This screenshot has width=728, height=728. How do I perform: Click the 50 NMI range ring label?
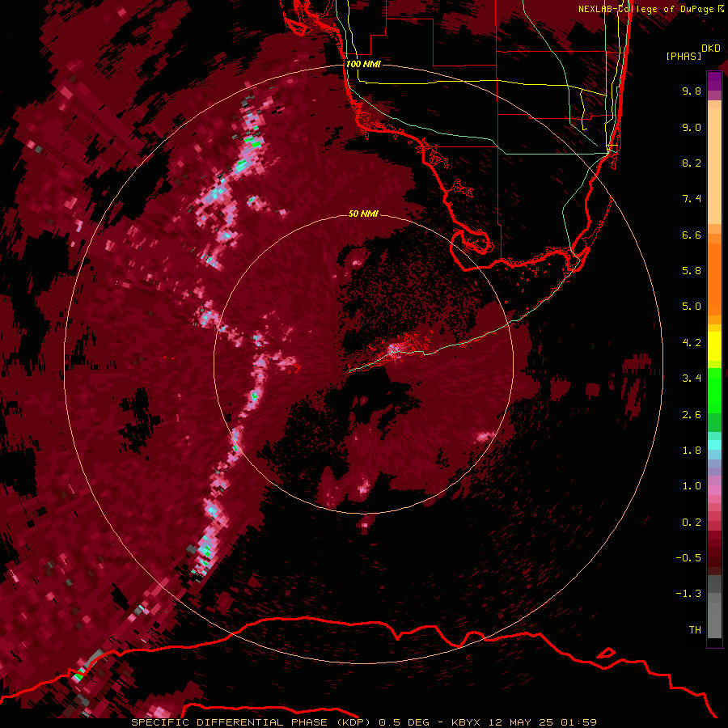(x=363, y=214)
